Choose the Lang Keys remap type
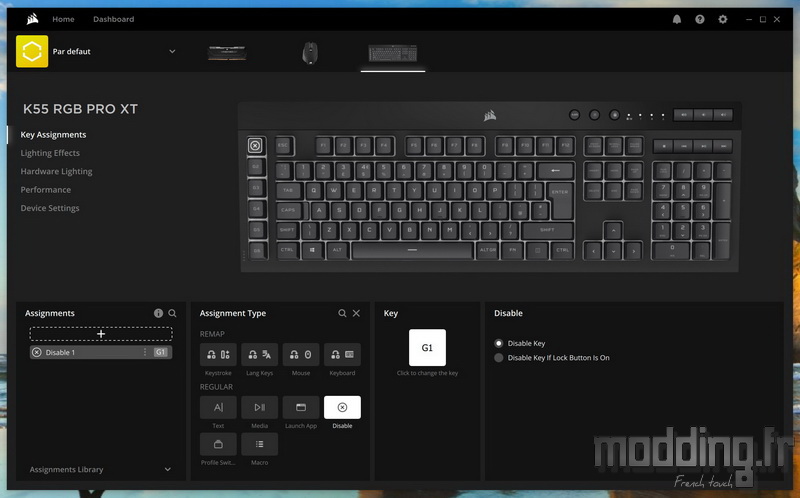 (x=259, y=355)
